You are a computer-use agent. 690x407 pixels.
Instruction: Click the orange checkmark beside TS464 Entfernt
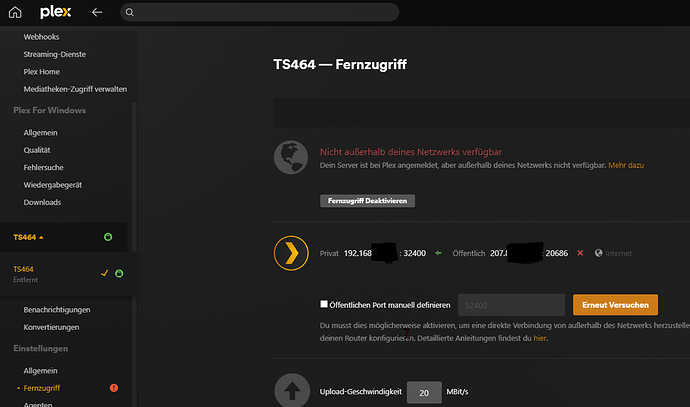pos(105,273)
